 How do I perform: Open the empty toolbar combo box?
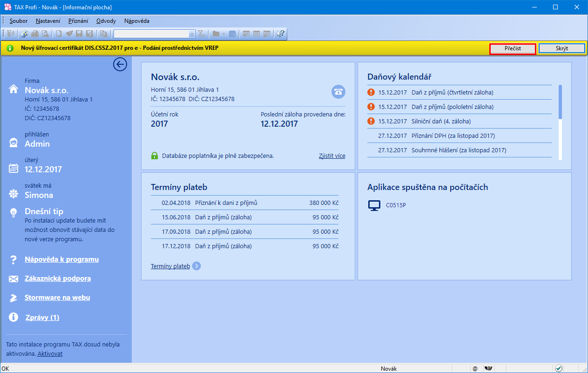tap(155, 34)
